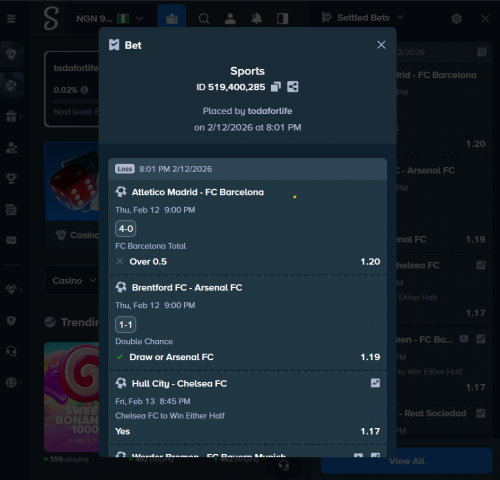Click Chelsea FC to Win Either Half market
The height and width of the screenshot is (480, 500).
[170, 416]
